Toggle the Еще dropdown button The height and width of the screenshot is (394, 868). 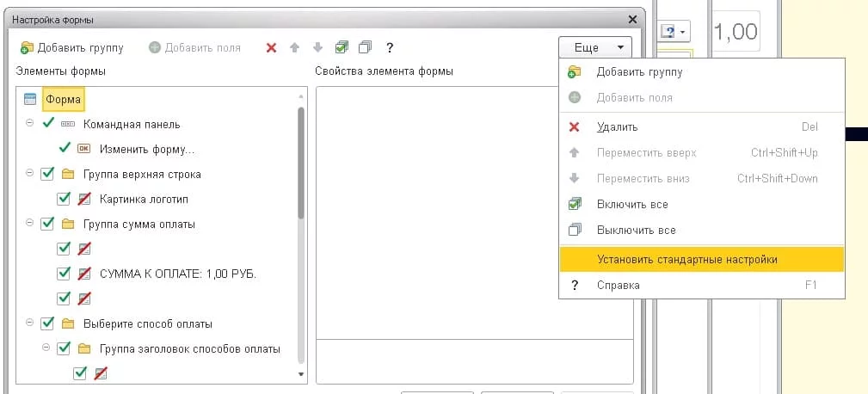point(595,47)
